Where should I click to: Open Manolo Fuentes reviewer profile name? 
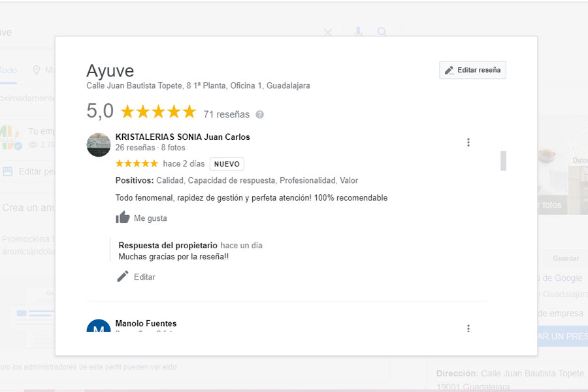[x=146, y=323]
